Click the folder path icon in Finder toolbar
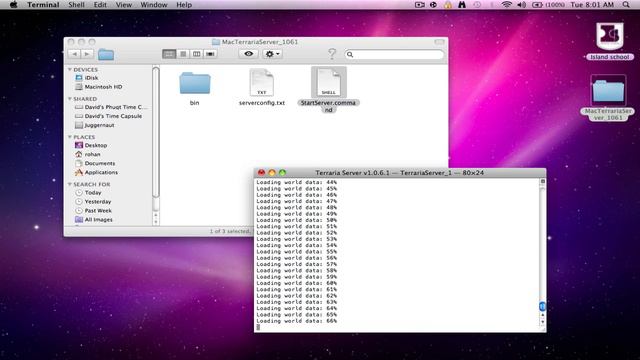Image resolution: width=640 pixels, height=360 pixels. pyautogui.click(x=106, y=54)
